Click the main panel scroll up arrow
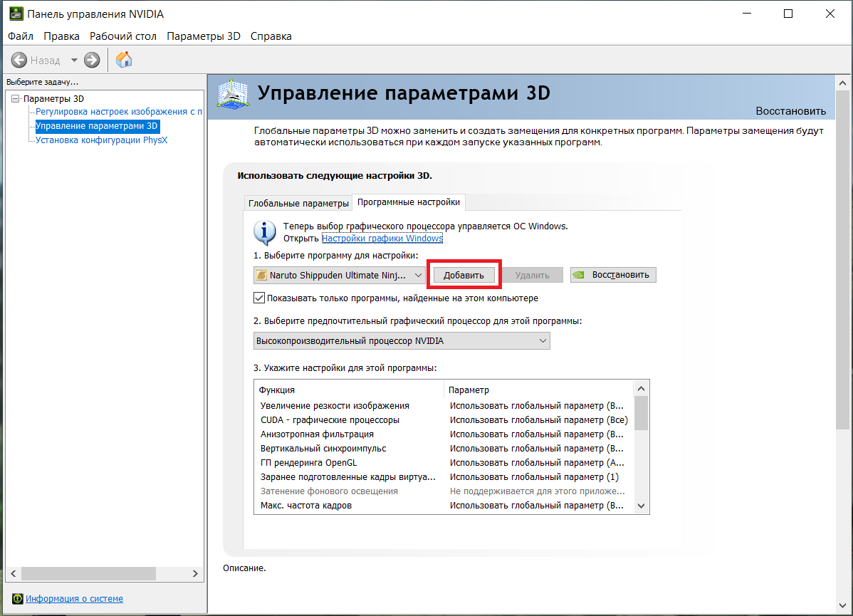The height and width of the screenshot is (616, 853). coord(842,83)
